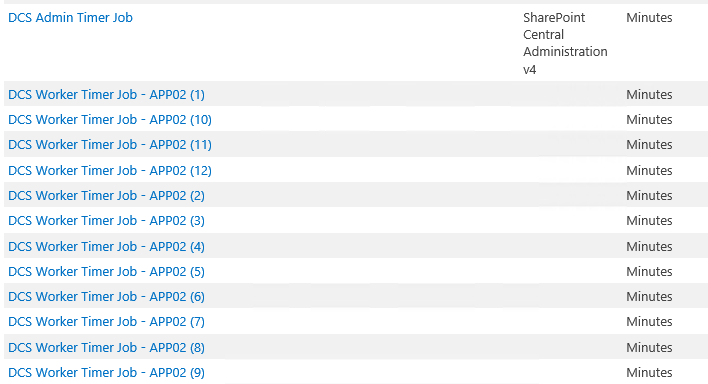Open DCS Worker Timer Job - APP02 (10)
The width and height of the screenshot is (708, 384).
[110, 119]
